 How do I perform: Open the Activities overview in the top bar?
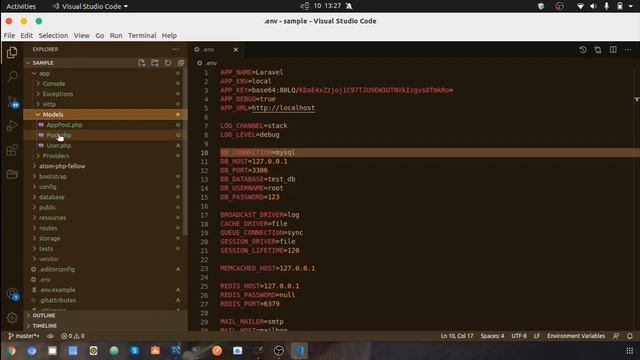coord(21,6)
